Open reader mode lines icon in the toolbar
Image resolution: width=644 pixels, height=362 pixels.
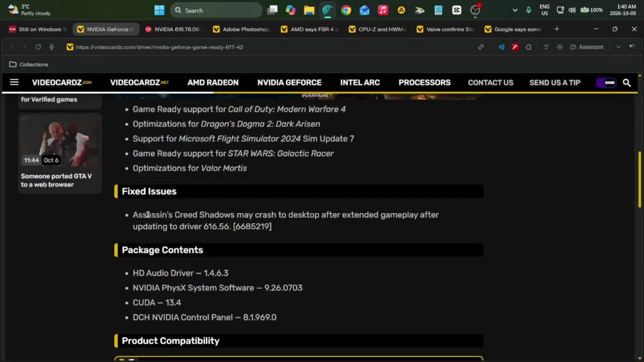546,47
